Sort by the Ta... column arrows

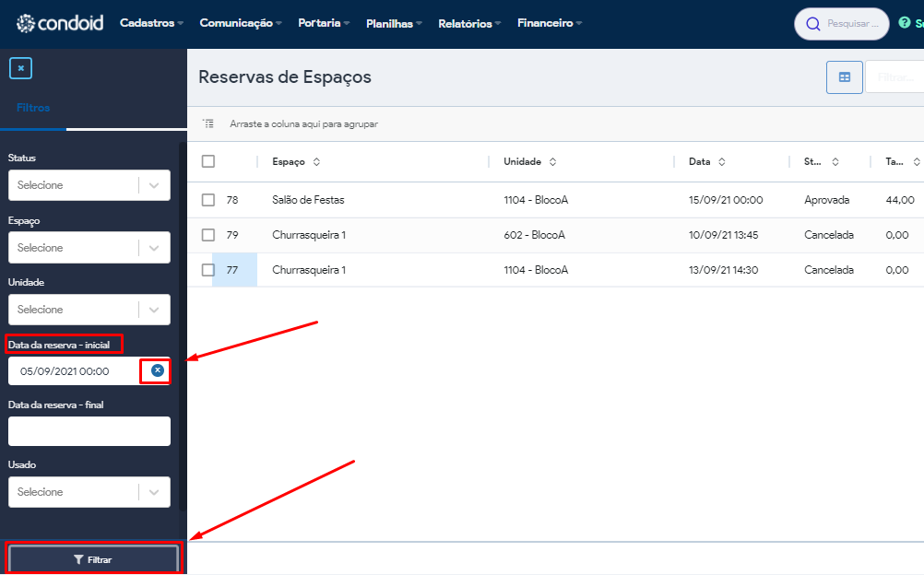[917, 162]
